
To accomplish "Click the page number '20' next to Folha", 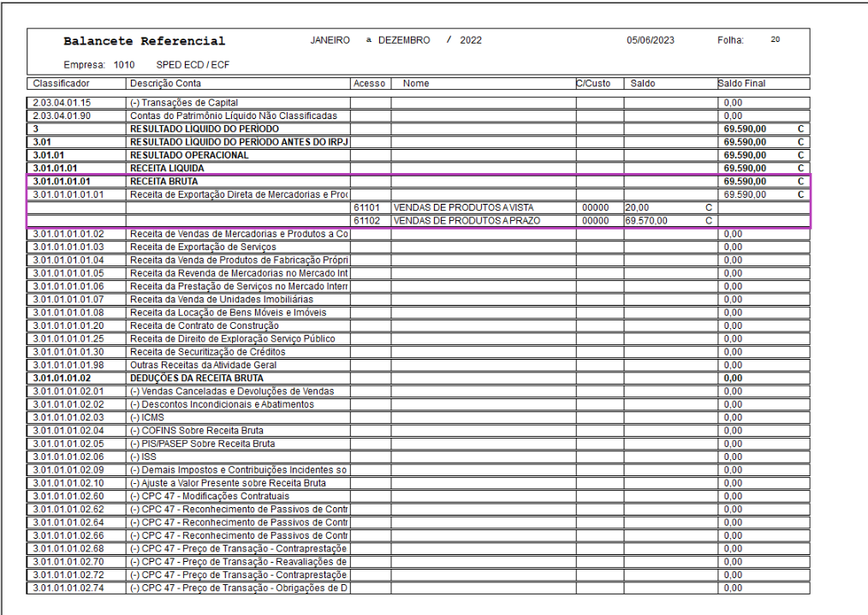I will 775,39.
